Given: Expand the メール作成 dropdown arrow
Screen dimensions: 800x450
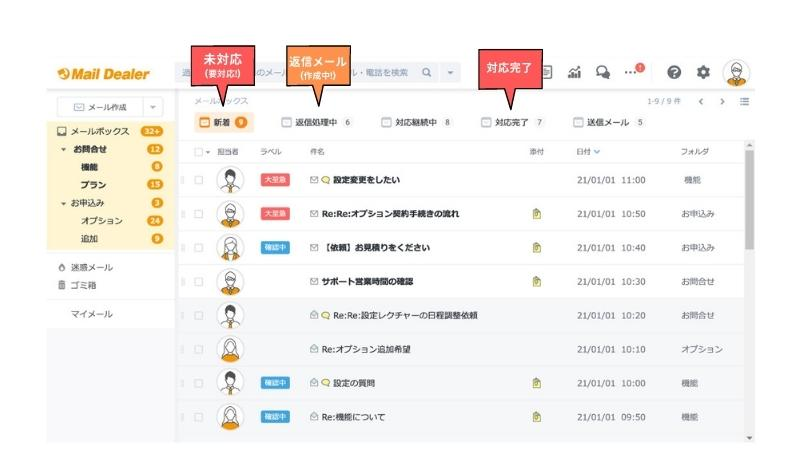Looking at the screenshot, I should [x=154, y=107].
